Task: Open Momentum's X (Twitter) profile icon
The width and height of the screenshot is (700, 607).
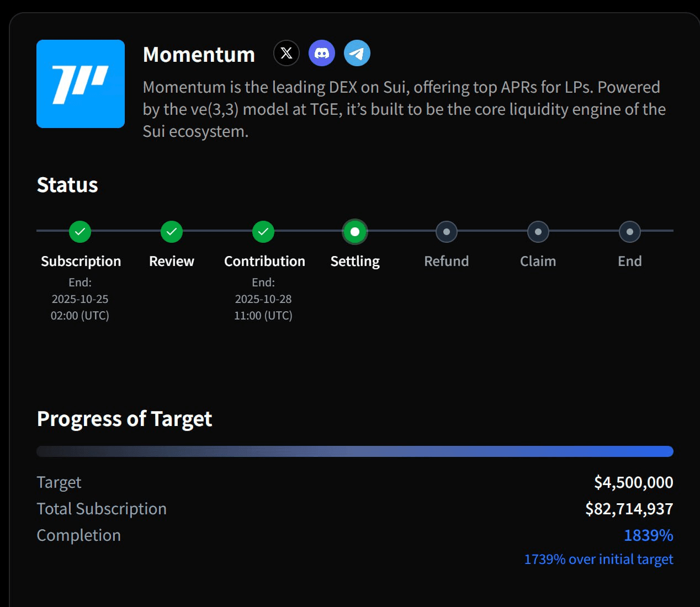Action: pos(287,53)
